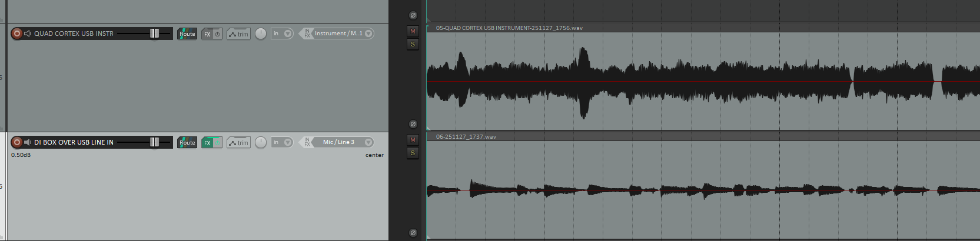Click the volume fader handle on the DI BOX track
Viewport: 980px width, 241px height.
[x=154, y=142]
